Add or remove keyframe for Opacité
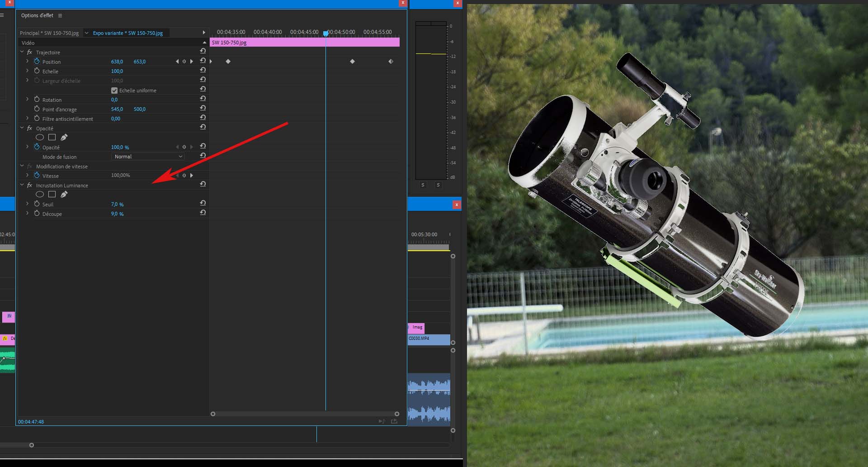 (184, 147)
